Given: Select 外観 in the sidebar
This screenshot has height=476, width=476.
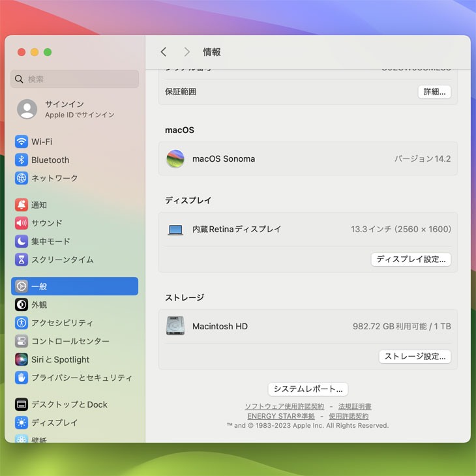Looking at the screenshot, I should tap(74, 305).
